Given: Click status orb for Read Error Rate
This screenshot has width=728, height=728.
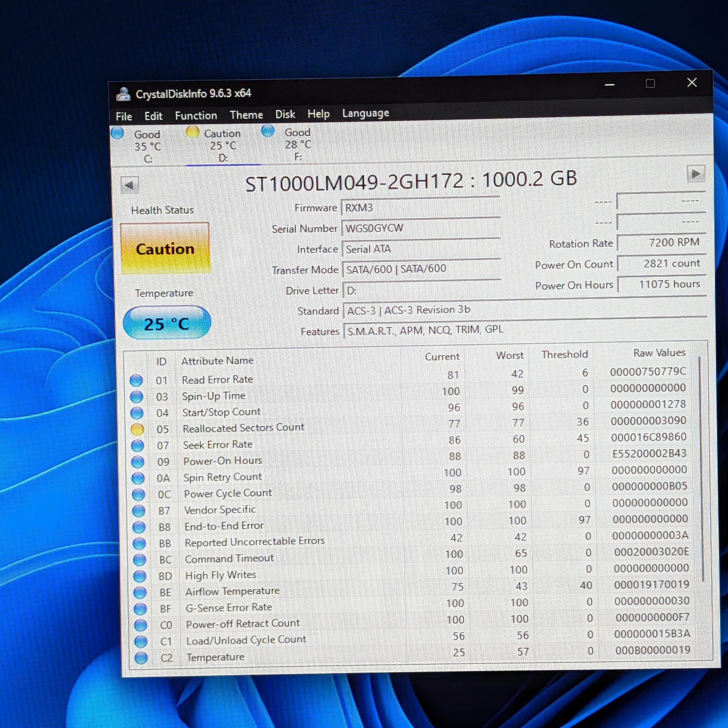Looking at the screenshot, I should (x=136, y=381).
